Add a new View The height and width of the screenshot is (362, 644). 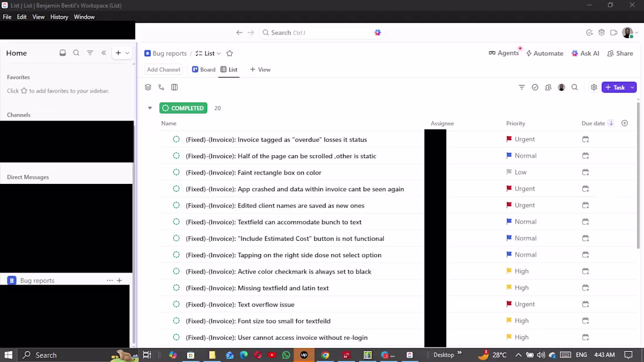[x=261, y=70]
